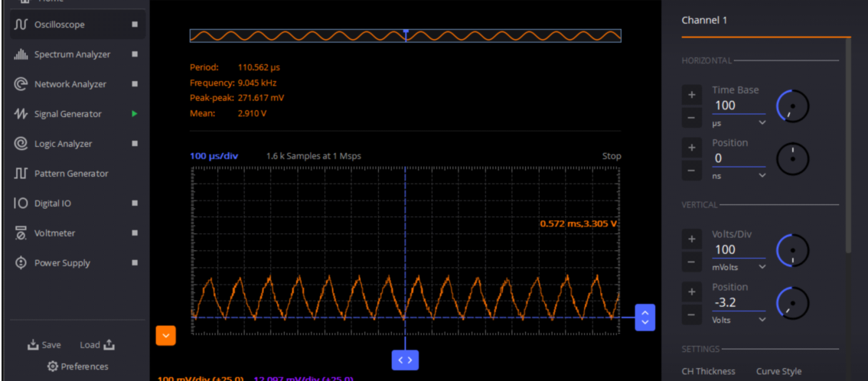
Task: Open the Pattern Generator instrument
Action: [x=77, y=174]
